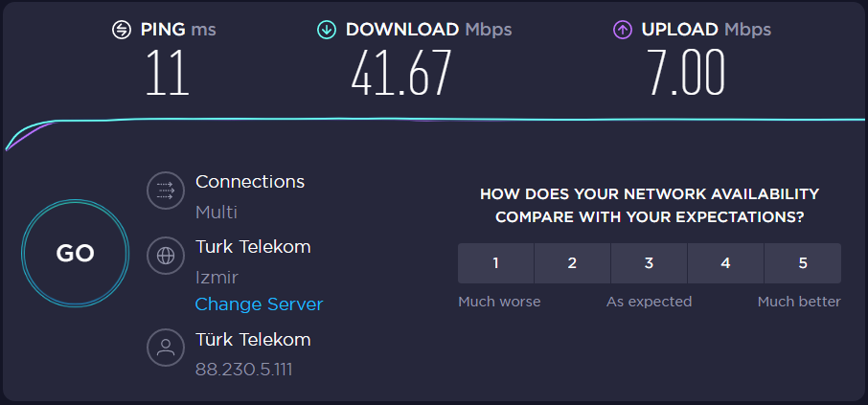Click the 7.00 upload result

(x=686, y=73)
